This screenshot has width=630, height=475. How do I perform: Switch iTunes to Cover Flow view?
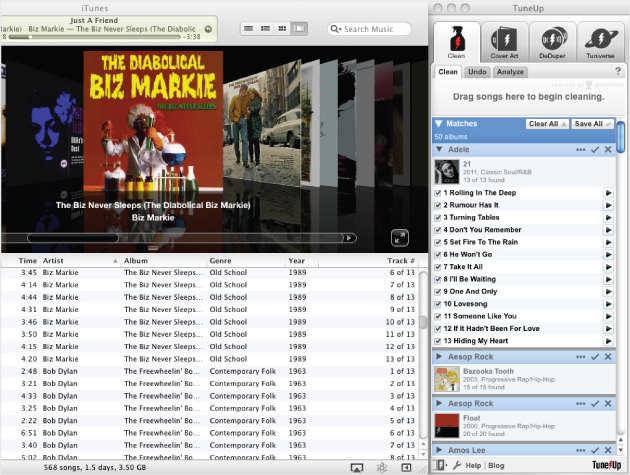pos(299,29)
